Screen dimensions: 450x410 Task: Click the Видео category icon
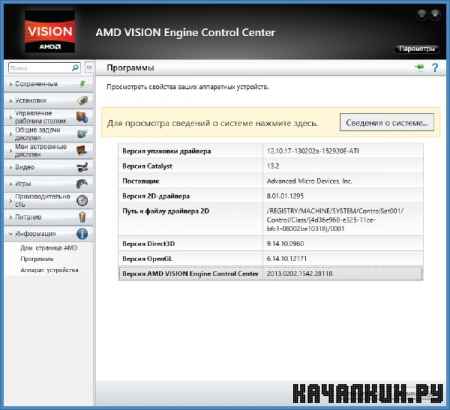click(x=82, y=167)
